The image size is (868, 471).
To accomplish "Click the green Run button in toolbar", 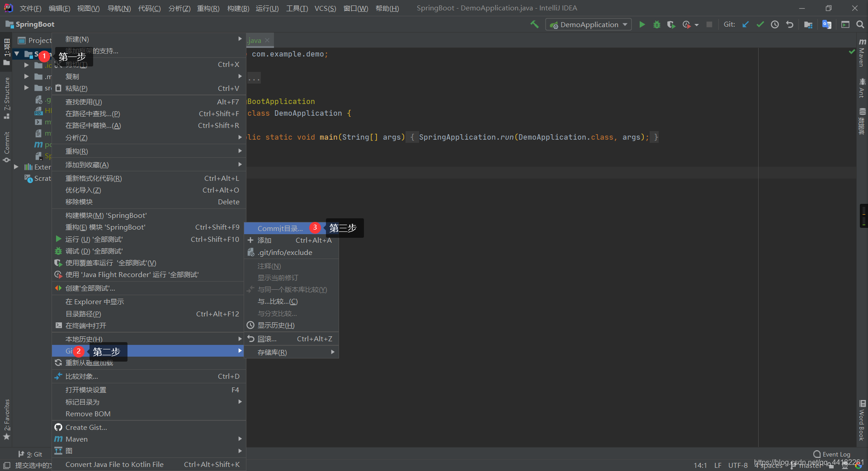I will point(642,24).
